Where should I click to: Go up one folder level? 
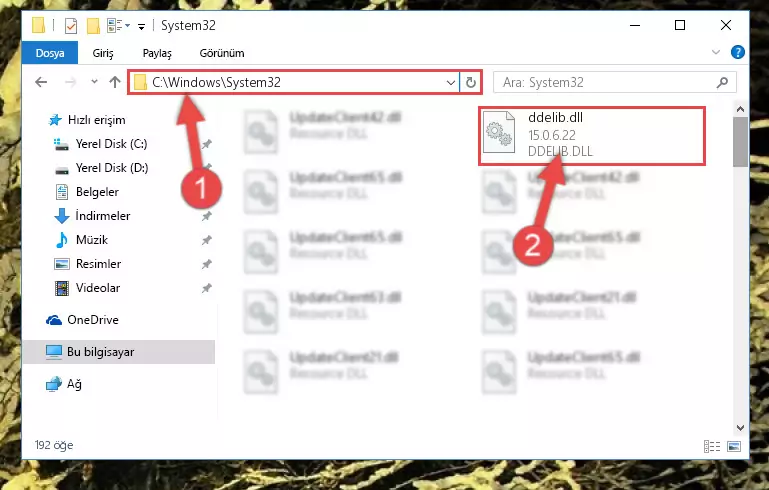click(115, 82)
